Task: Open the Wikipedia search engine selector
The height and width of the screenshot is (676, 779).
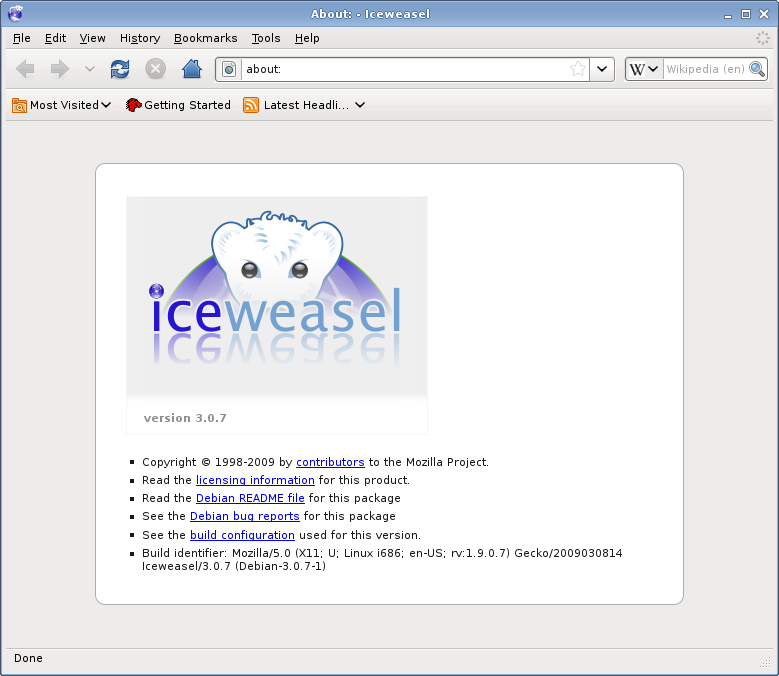Action: pos(643,69)
